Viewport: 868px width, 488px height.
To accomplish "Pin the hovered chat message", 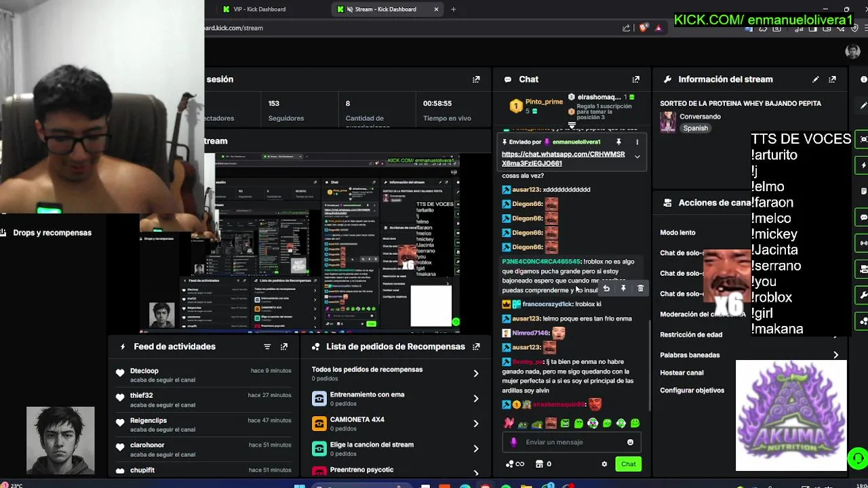I will [x=623, y=289].
